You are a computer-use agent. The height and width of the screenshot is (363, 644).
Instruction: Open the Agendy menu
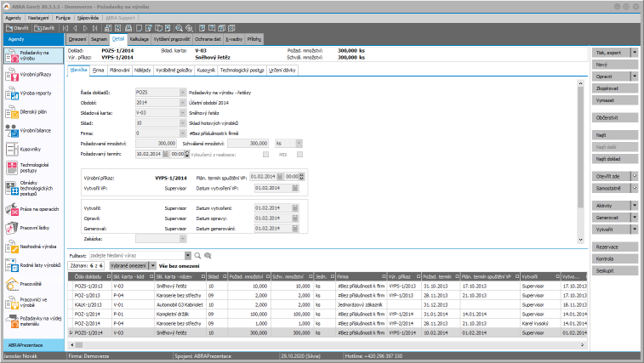(14, 18)
